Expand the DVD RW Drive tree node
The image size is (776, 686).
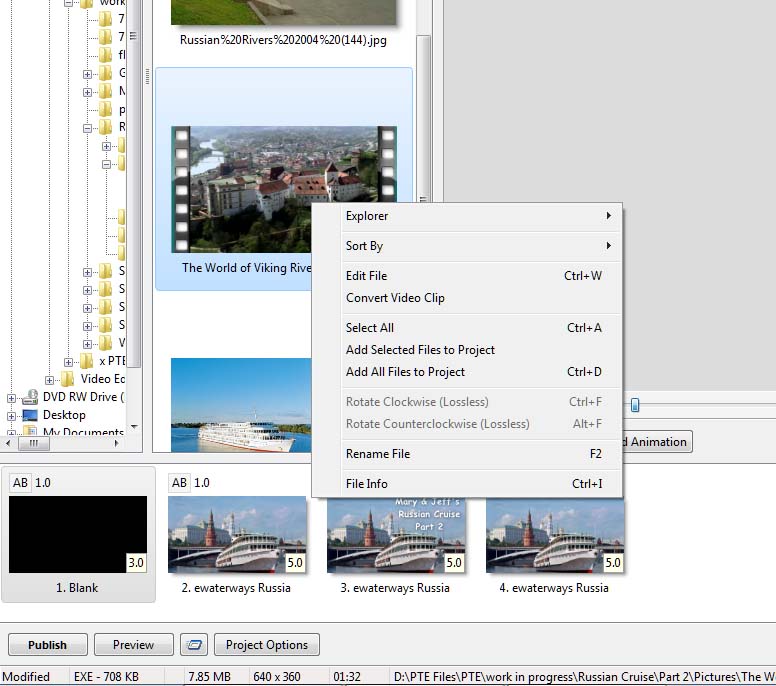12,397
